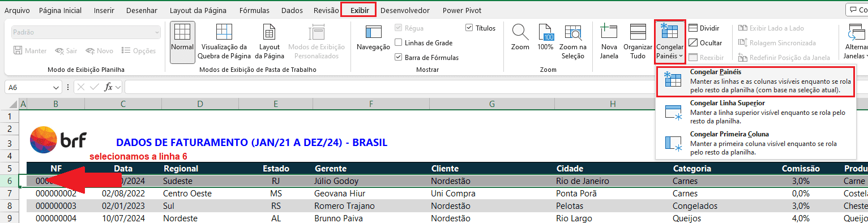The height and width of the screenshot is (223, 868).
Task: Select the cell with Ponta Porã
Action: pos(613,193)
